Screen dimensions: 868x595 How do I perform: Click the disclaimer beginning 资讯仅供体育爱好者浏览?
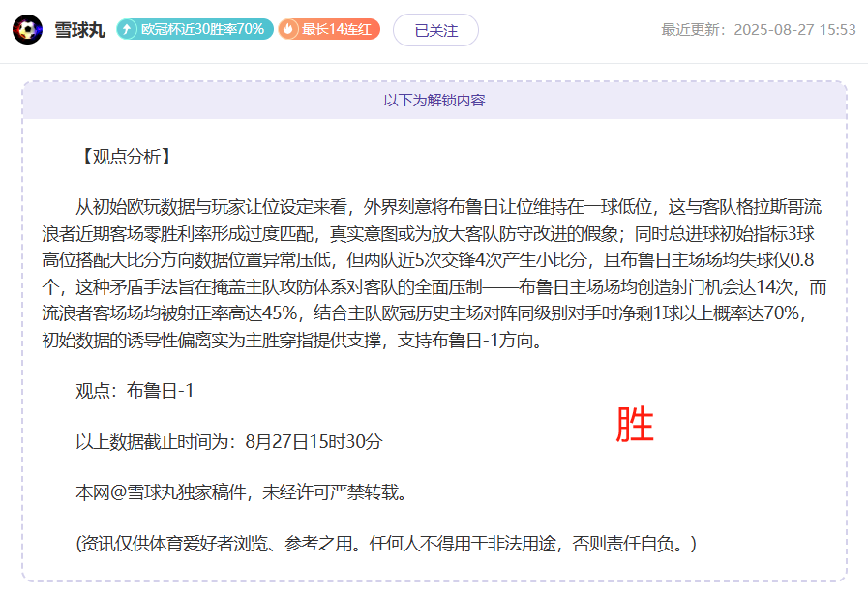[386, 544]
